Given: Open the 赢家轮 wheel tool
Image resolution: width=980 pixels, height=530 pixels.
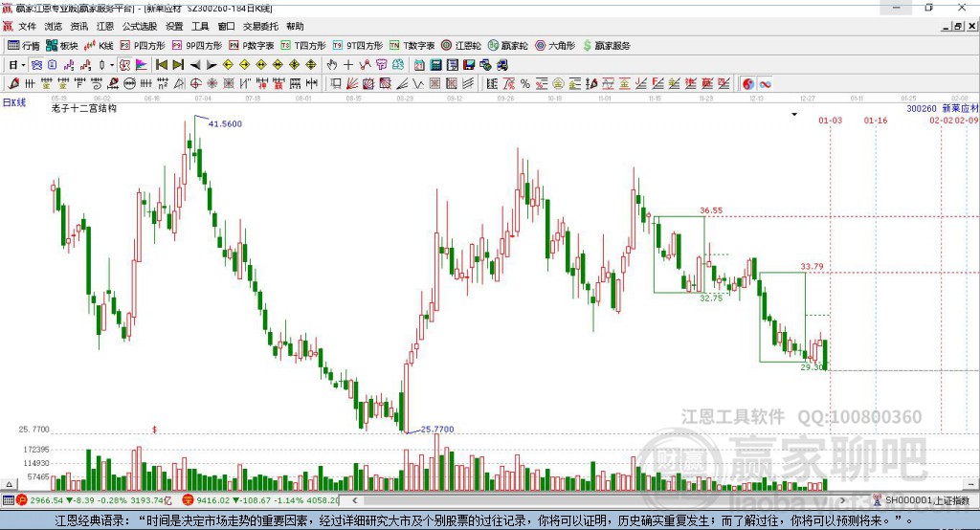Looking at the screenshot, I should (x=508, y=46).
